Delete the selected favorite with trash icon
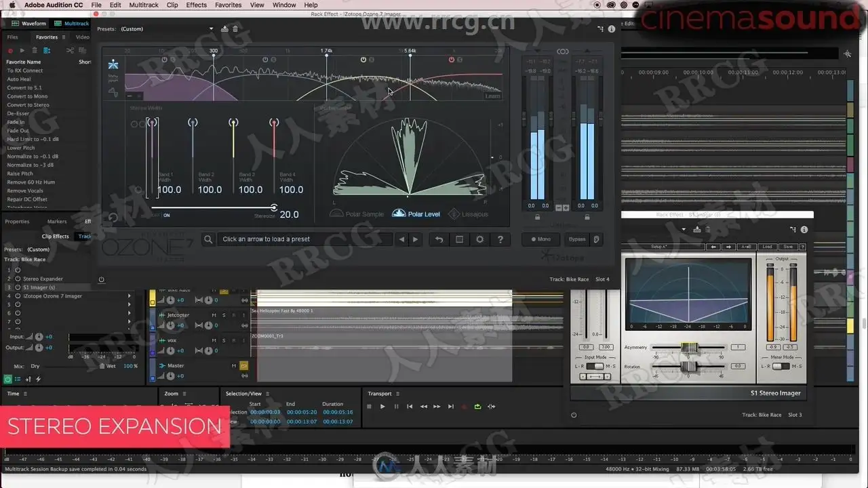Viewport: 868px width, 488px height. pyautogui.click(x=35, y=50)
